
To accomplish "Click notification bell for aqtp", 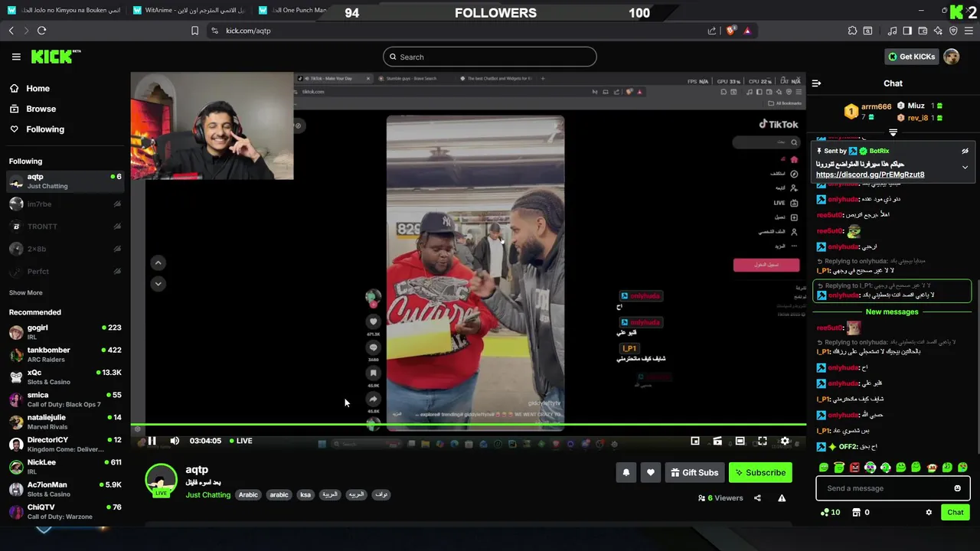I will [x=626, y=473].
